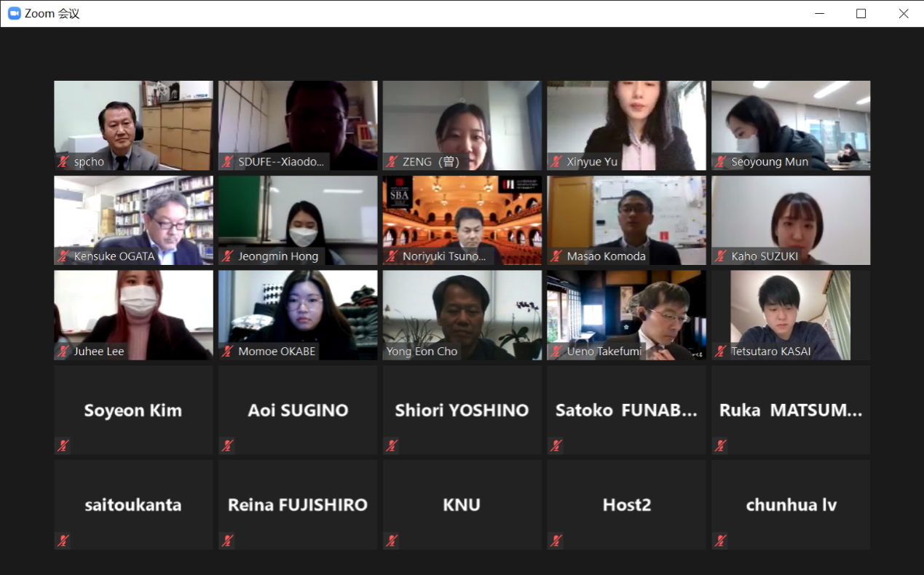Maximize the Zoom meeting window

tap(861, 13)
